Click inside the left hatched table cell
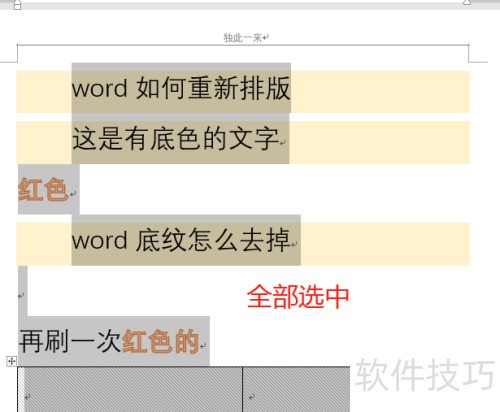The width and height of the screenshot is (500, 412). [130, 389]
